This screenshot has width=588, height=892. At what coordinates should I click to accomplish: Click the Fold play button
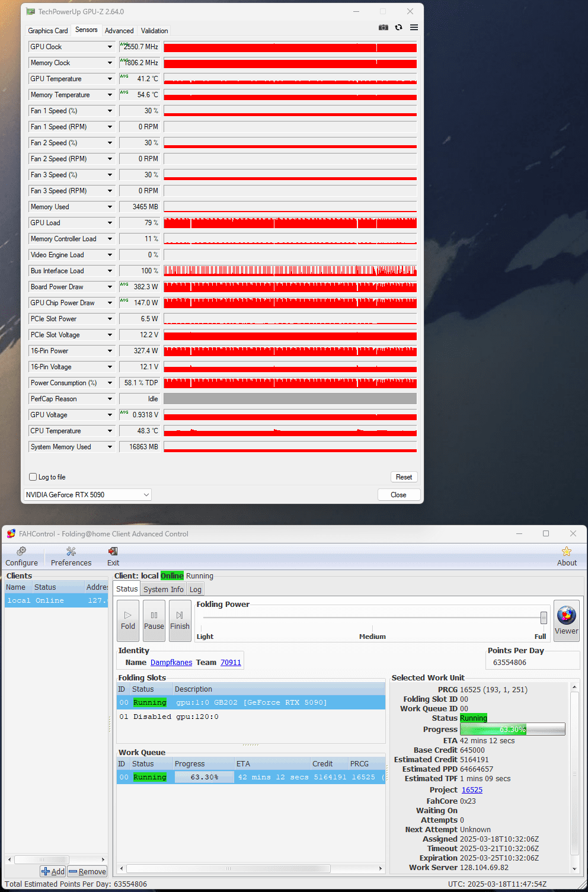(x=128, y=621)
